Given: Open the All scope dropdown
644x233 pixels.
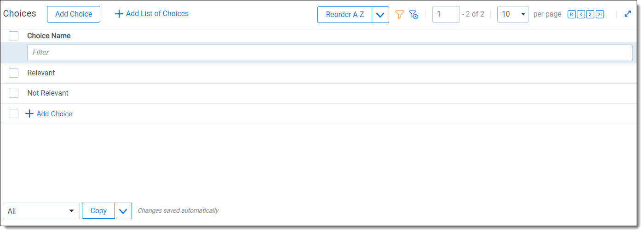Looking at the screenshot, I should [x=41, y=211].
